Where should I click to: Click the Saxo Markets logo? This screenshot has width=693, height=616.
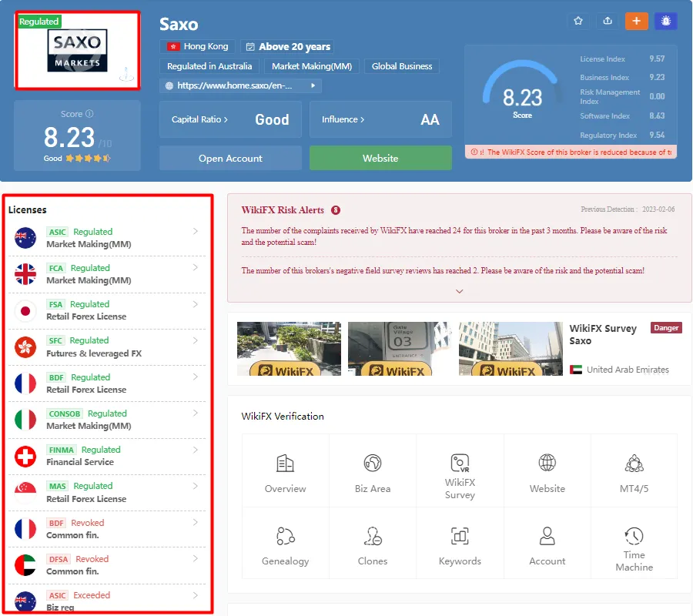77,50
